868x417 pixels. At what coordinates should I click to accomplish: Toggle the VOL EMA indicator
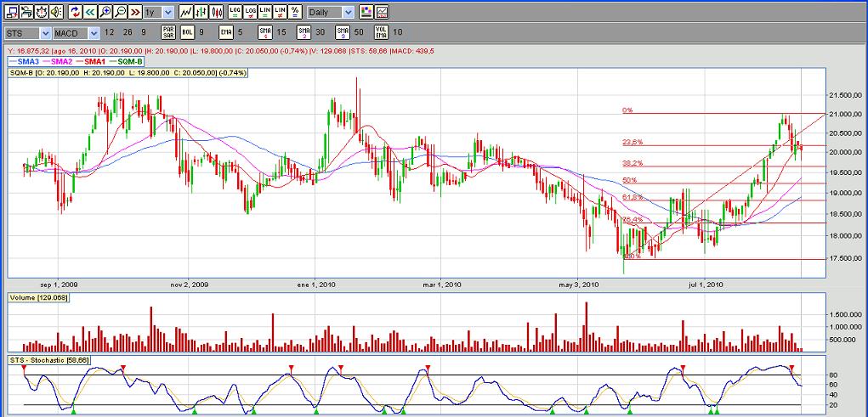point(382,32)
